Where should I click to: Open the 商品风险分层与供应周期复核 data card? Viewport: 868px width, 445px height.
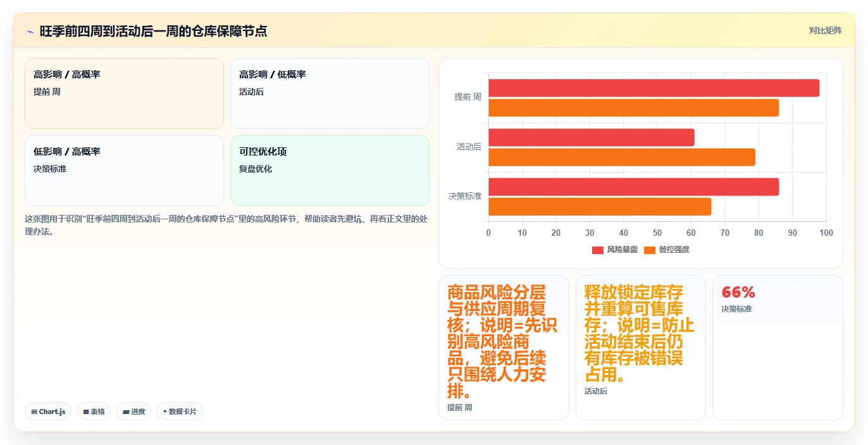(x=504, y=347)
